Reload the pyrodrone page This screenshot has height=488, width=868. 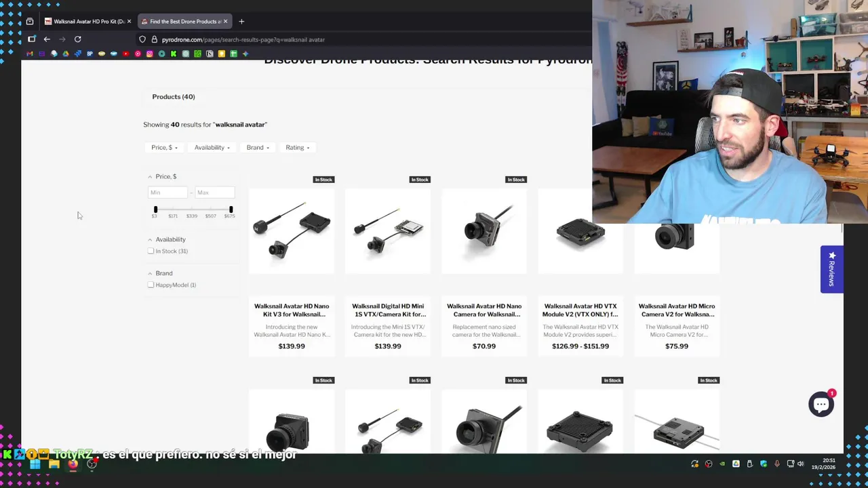coord(77,39)
